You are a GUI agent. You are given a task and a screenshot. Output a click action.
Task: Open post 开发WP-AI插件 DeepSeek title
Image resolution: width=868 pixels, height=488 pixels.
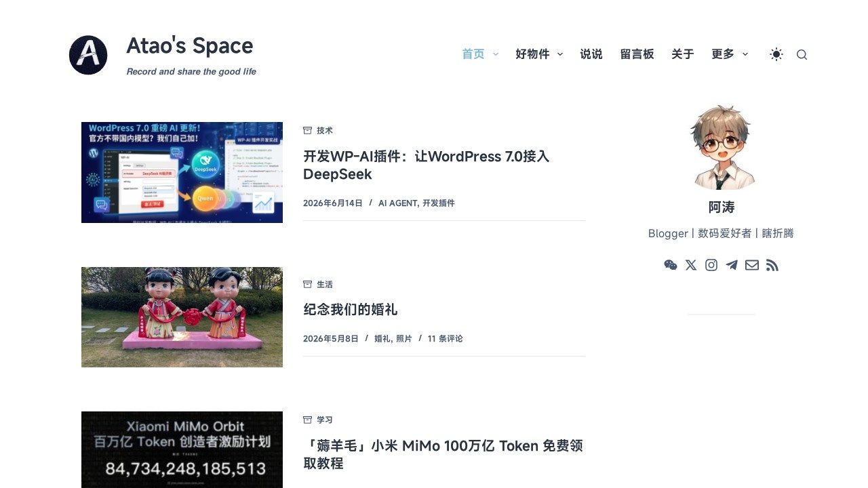tap(426, 165)
